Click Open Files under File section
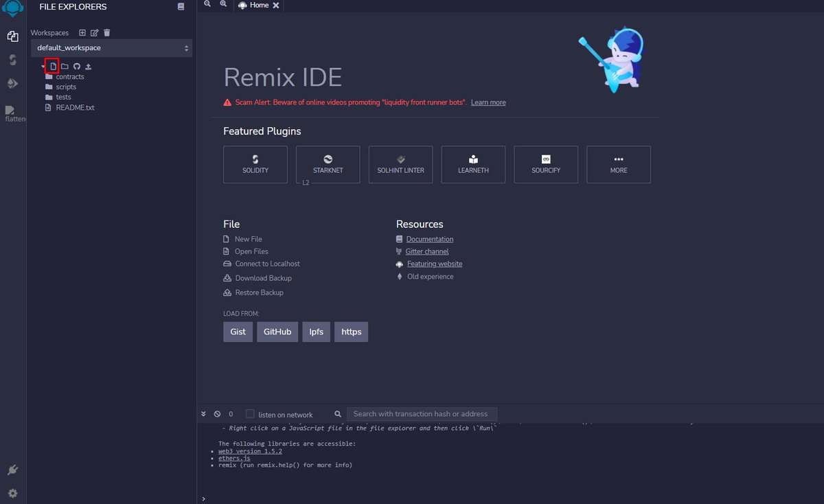 (251, 251)
